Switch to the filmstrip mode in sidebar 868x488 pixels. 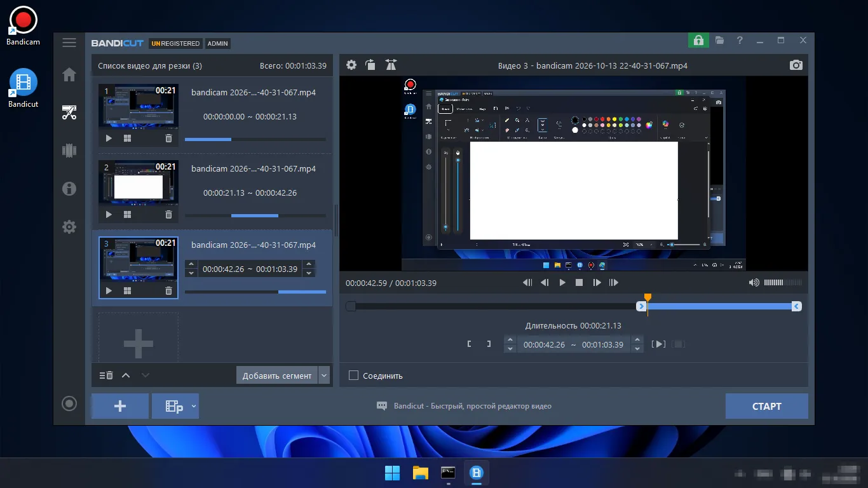pyautogui.click(x=69, y=151)
